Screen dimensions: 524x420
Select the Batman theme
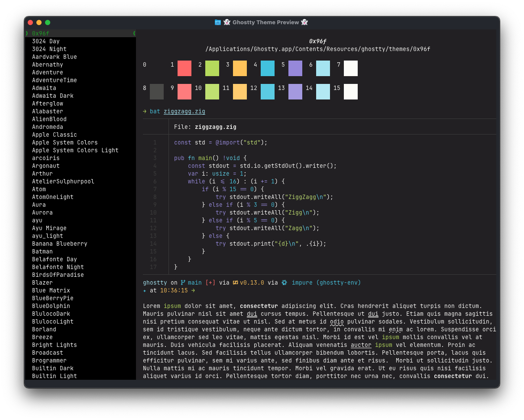click(42, 252)
